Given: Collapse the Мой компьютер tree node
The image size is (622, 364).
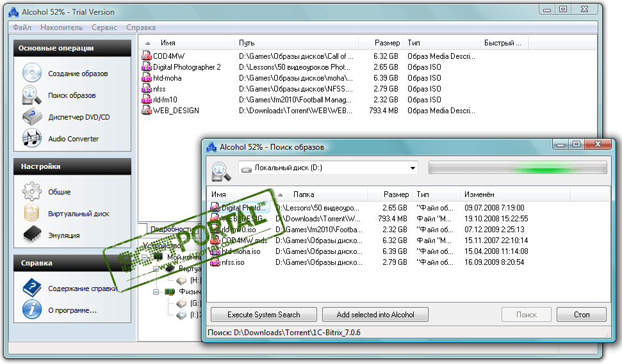Looking at the screenshot, I should pos(145,257).
